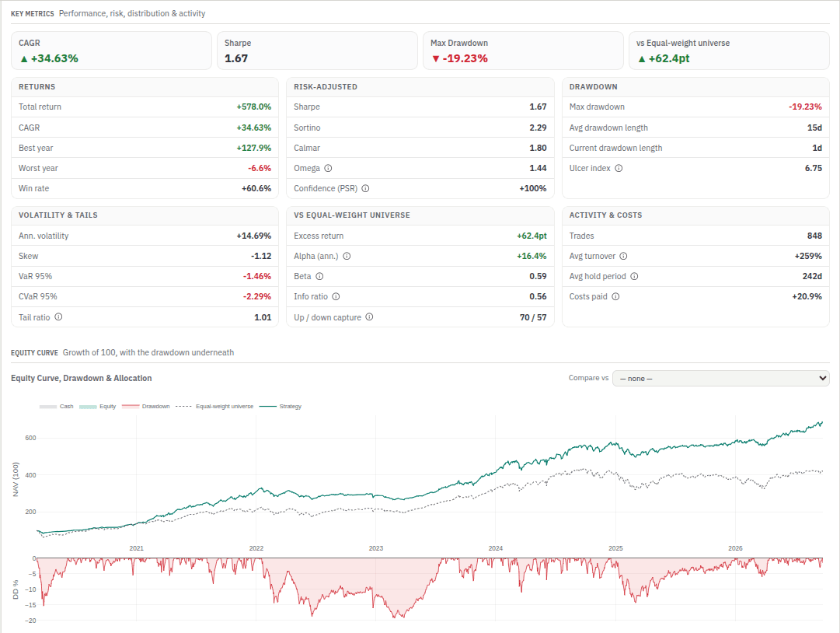Click the Skew value -1.12
Screen dimensions: 840x633
pyautogui.click(x=261, y=256)
